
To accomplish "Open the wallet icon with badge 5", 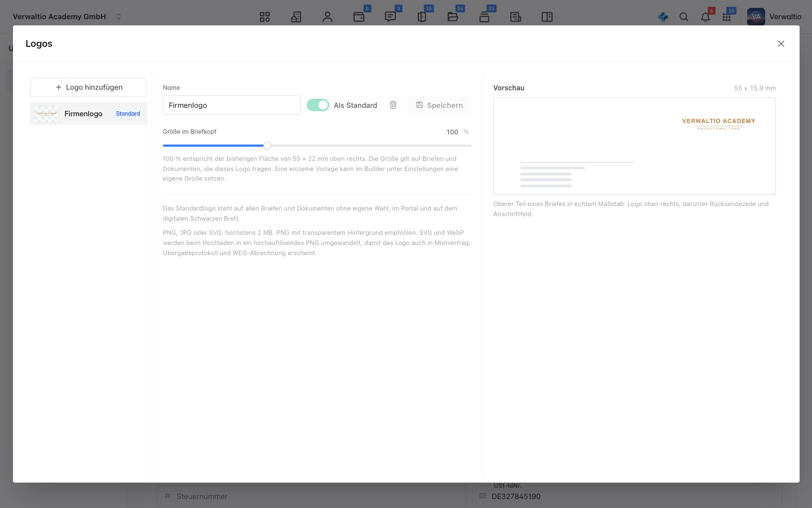I will pos(359,17).
